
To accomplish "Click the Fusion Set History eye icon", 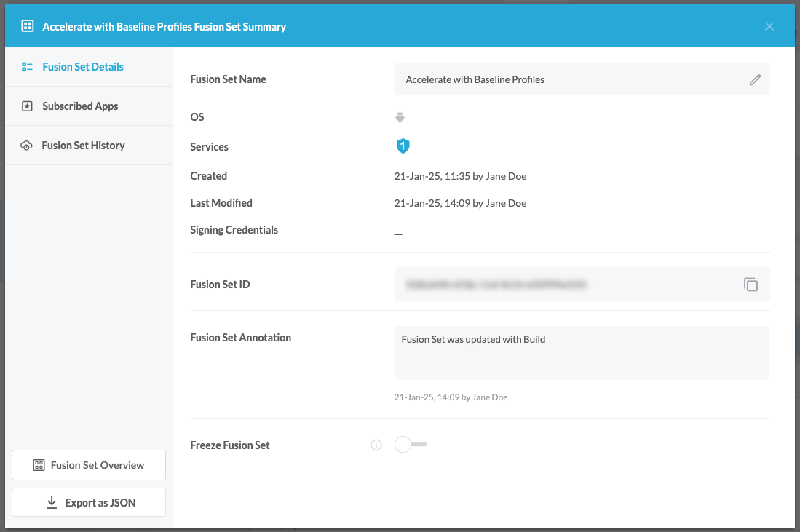I will (x=26, y=145).
